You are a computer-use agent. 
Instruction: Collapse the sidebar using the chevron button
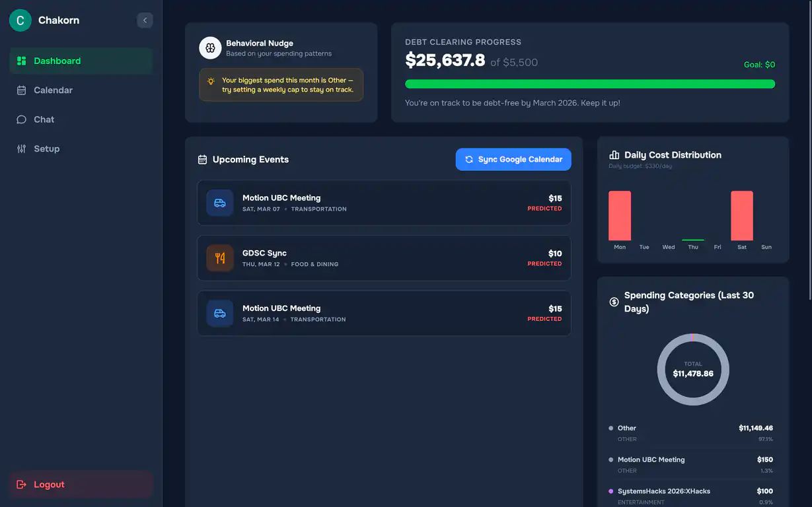point(145,20)
